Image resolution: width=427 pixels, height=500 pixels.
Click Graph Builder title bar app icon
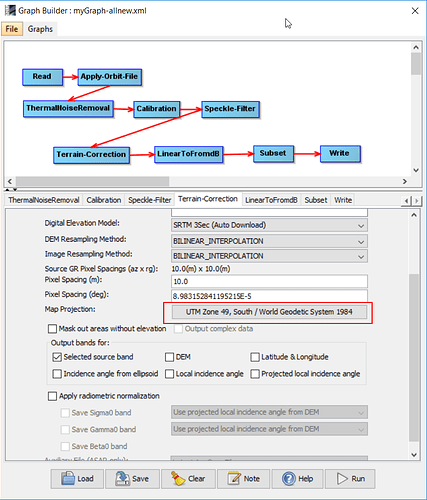coord(10,10)
